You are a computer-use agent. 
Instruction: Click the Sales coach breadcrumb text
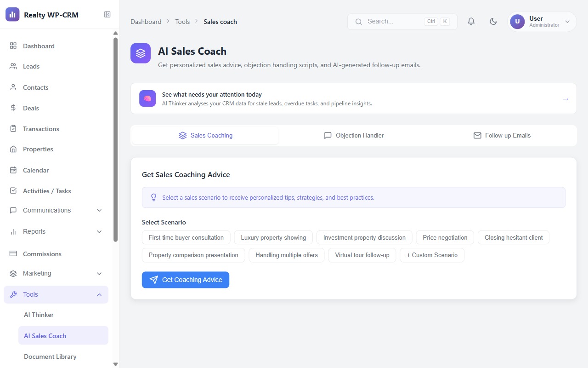pos(220,22)
